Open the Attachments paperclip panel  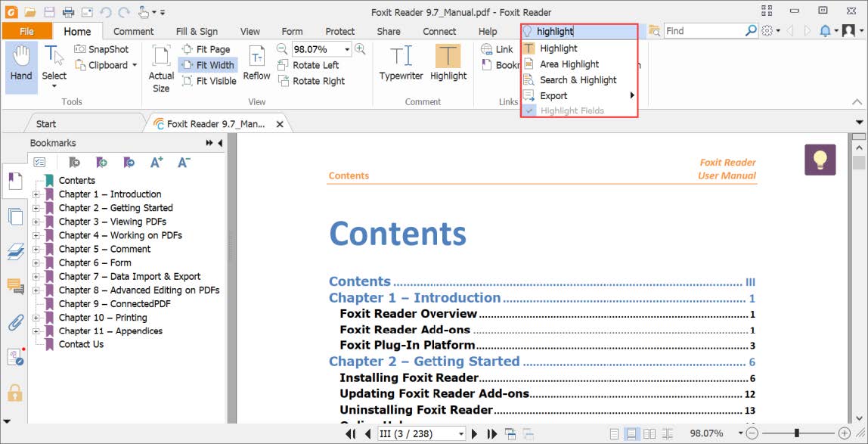click(x=15, y=321)
